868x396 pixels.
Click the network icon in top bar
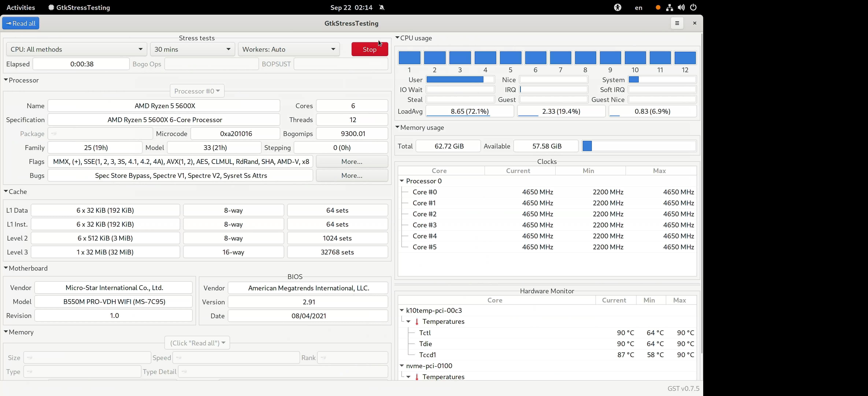tap(669, 7)
